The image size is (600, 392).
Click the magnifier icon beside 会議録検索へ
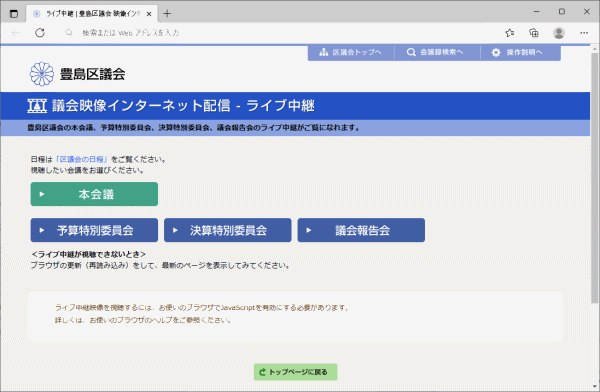pos(411,52)
